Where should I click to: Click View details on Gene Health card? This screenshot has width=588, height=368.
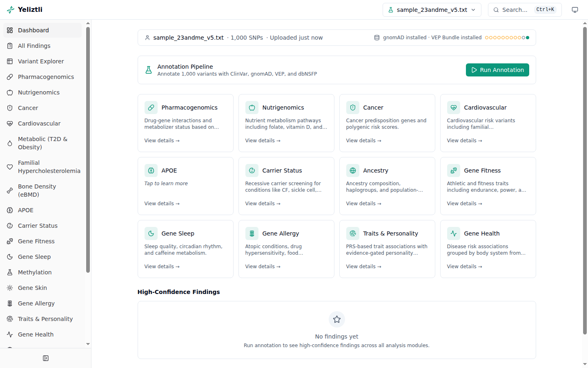coord(465,267)
